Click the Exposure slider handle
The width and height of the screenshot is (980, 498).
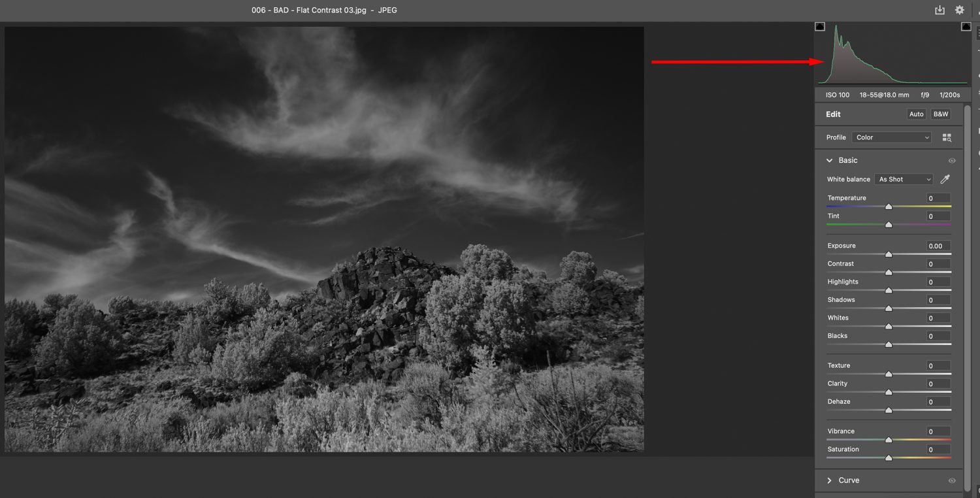(889, 254)
